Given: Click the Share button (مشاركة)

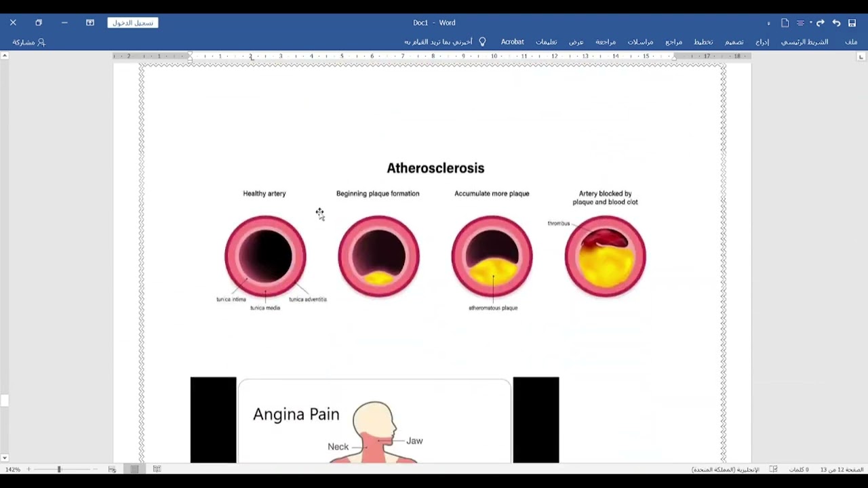Looking at the screenshot, I should (28, 42).
